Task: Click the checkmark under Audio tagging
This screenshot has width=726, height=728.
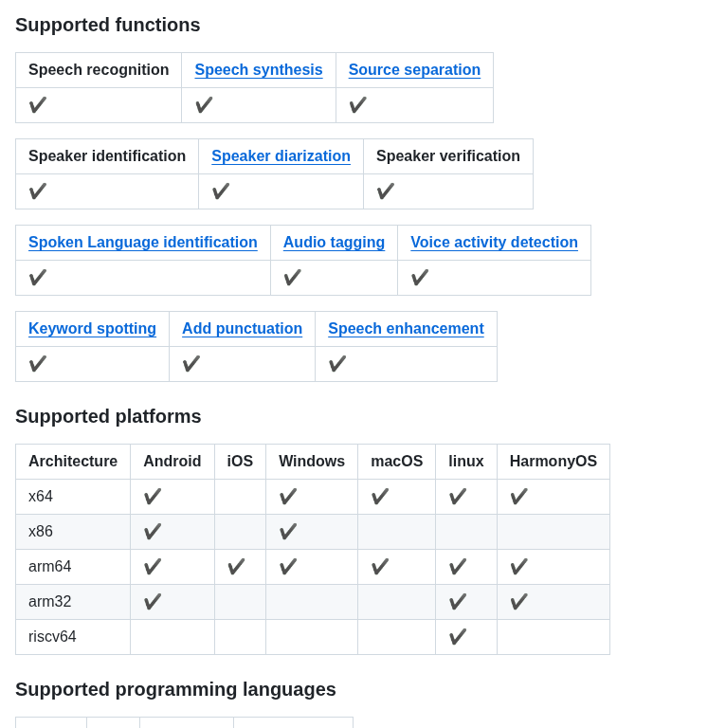Action: [x=293, y=278]
